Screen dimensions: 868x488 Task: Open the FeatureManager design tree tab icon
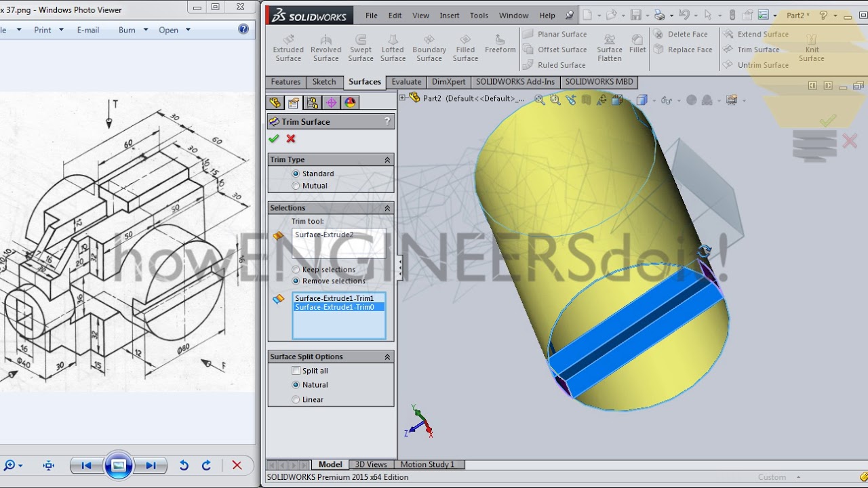click(x=275, y=102)
